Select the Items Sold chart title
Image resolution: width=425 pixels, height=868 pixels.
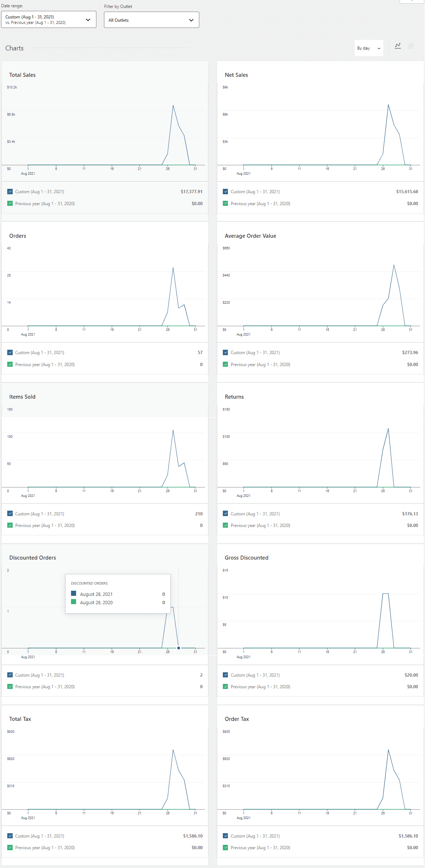(22, 397)
